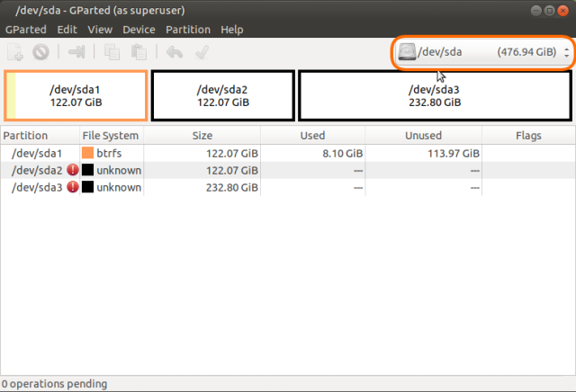Click the Unused column header

(423, 136)
